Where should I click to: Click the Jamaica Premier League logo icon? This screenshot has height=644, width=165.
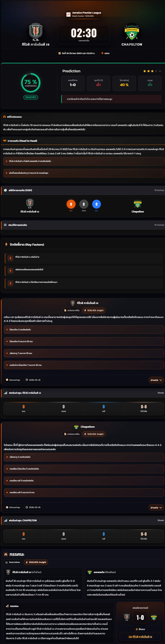click(x=68, y=15)
